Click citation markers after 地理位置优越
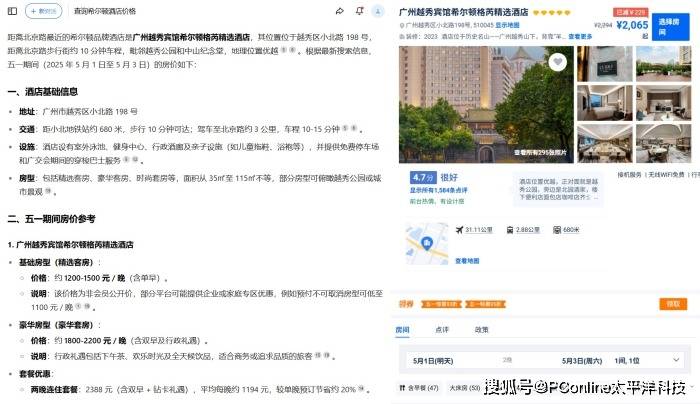The height and width of the screenshot is (404, 700). pos(288,50)
